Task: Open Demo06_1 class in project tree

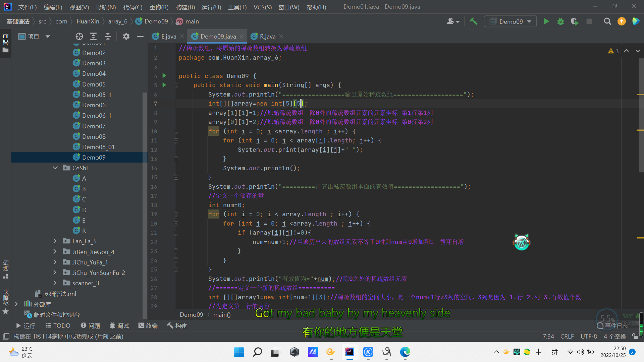Action: 97,116
